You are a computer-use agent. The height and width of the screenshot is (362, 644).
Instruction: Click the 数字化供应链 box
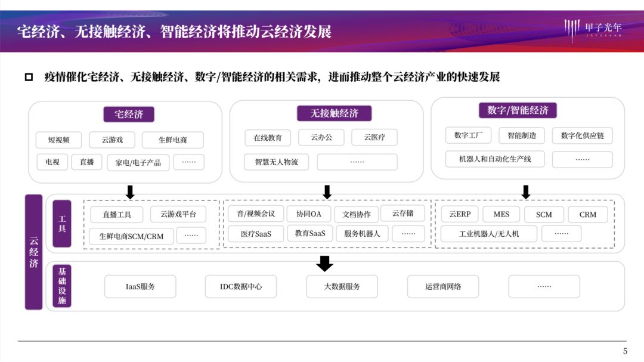click(x=583, y=135)
